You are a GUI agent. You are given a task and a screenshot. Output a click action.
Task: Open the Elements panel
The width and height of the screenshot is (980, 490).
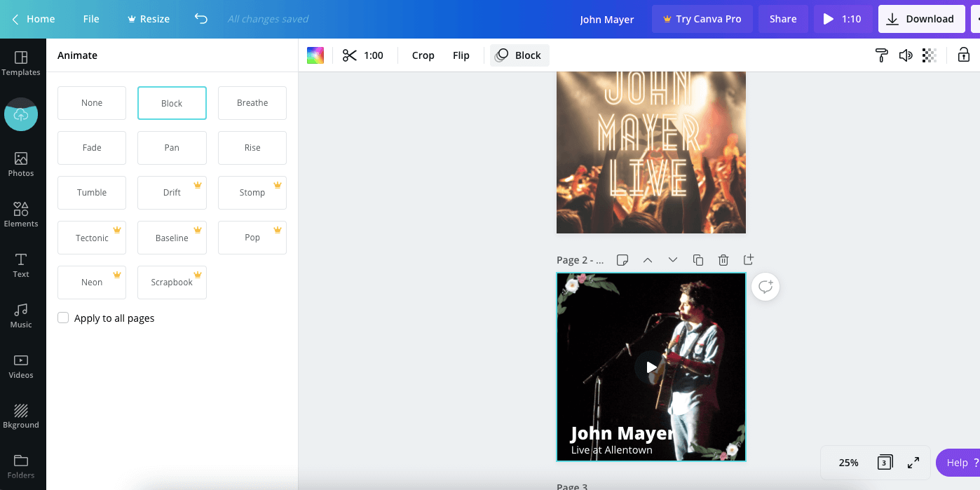[x=21, y=213]
